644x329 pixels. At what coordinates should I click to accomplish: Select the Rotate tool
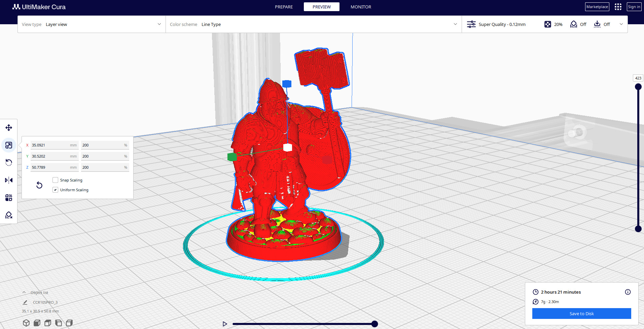tap(9, 163)
